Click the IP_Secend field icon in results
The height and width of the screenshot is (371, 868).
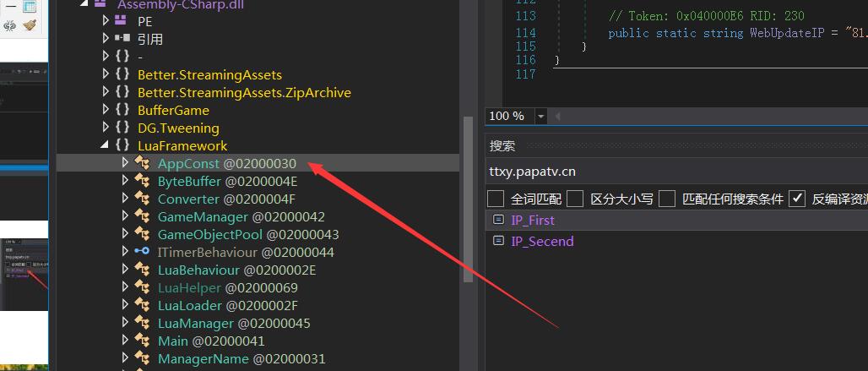pos(498,242)
